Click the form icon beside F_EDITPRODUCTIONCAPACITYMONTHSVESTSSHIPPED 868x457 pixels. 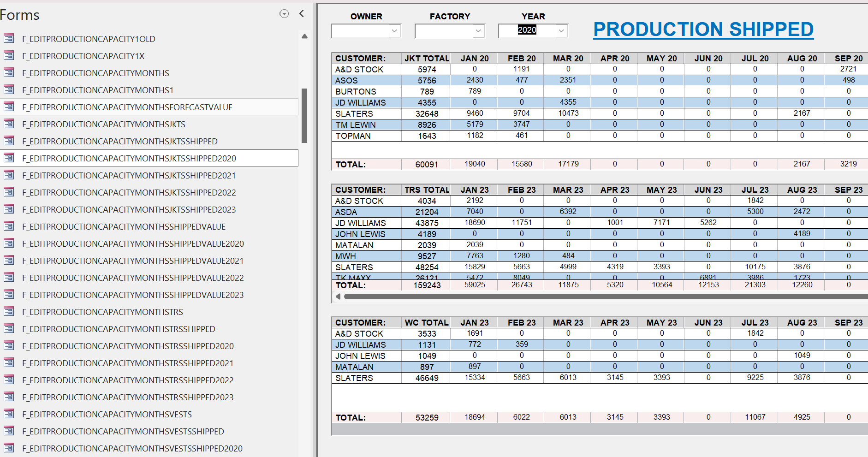click(9, 431)
